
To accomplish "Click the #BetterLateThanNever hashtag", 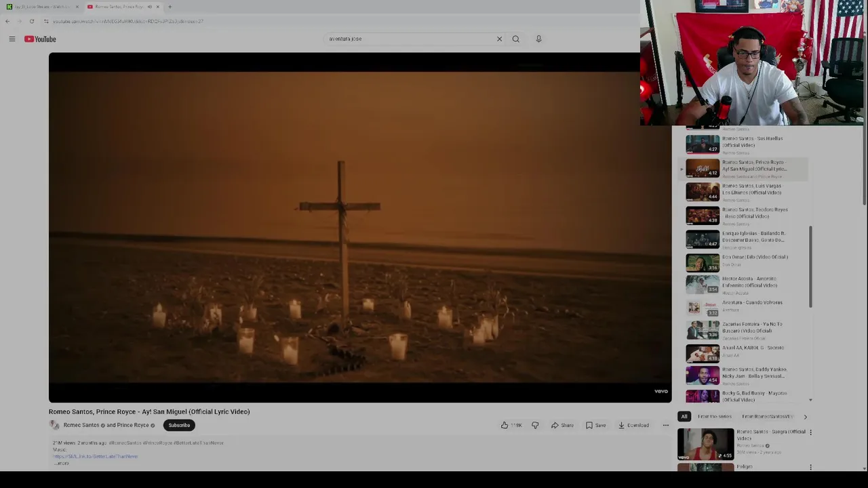I will point(199,443).
